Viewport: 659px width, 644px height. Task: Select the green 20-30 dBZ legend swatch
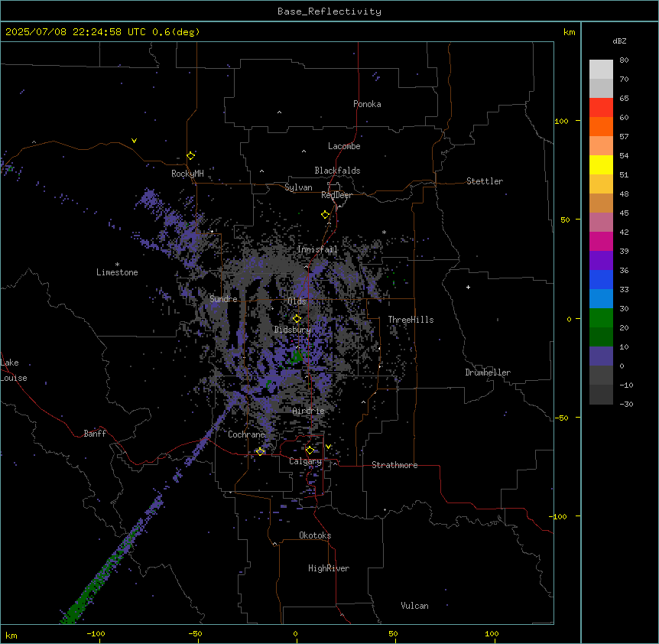(601, 318)
